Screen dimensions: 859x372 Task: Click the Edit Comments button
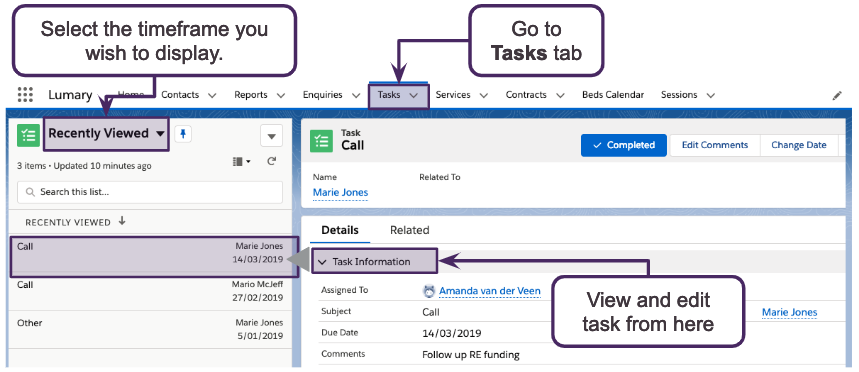point(715,145)
